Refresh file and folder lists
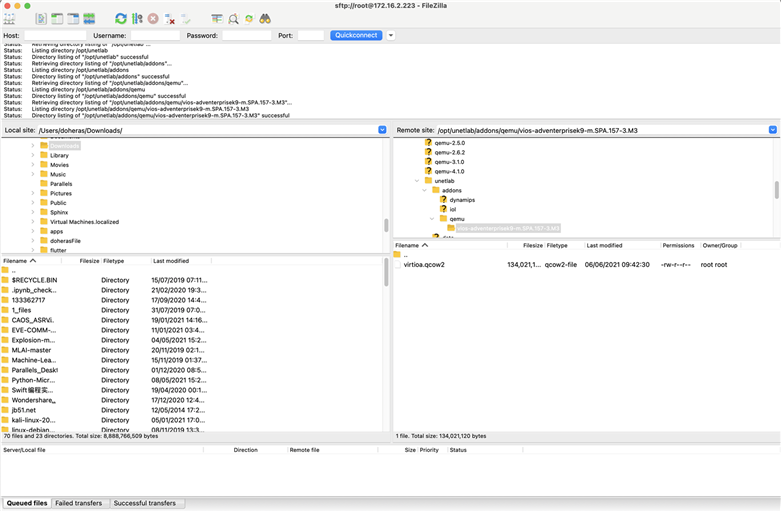 tap(121, 19)
